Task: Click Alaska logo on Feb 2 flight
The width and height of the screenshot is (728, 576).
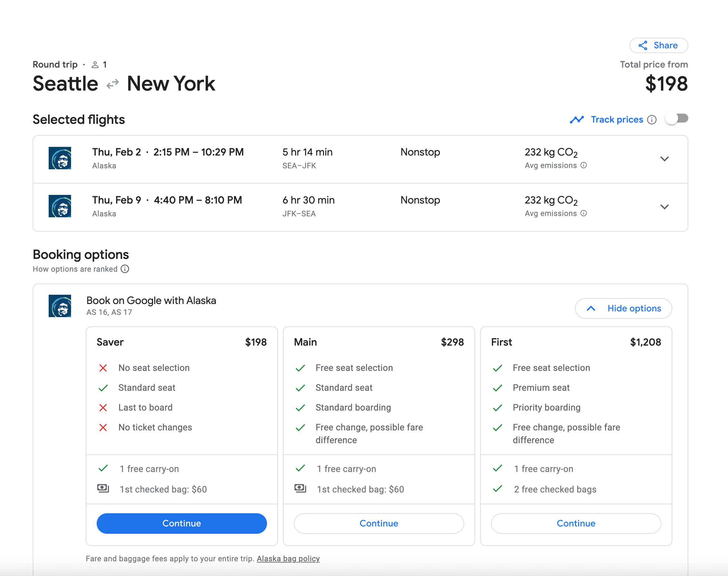Action: 60,158
